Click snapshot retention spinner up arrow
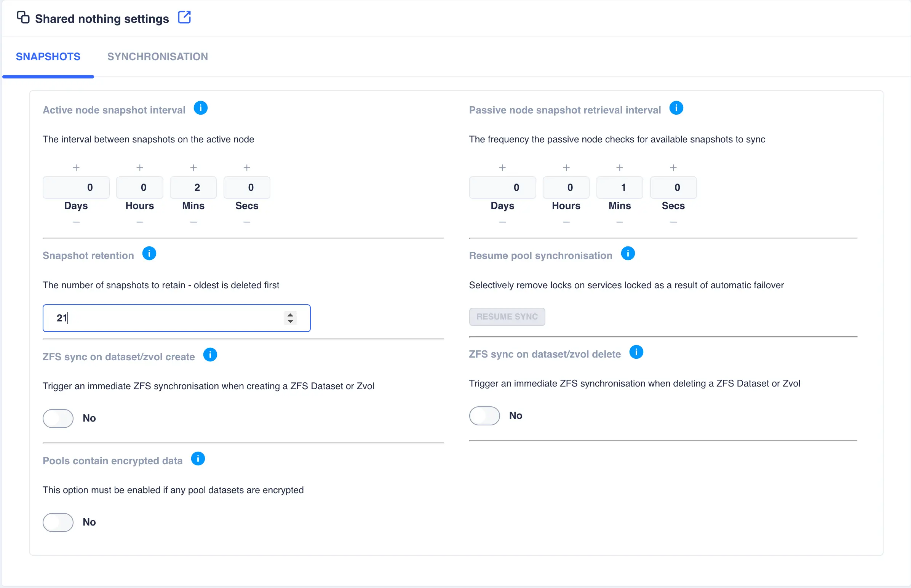911x588 pixels. click(x=290, y=315)
